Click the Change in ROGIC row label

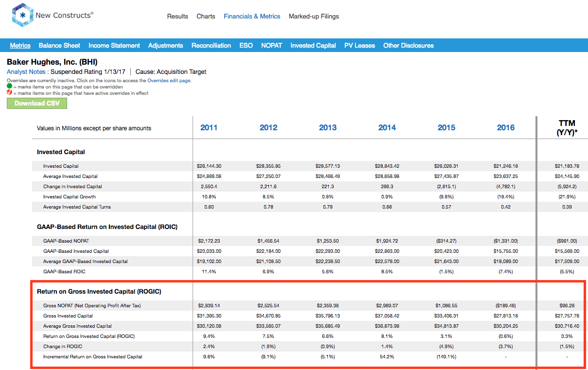[62, 347]
